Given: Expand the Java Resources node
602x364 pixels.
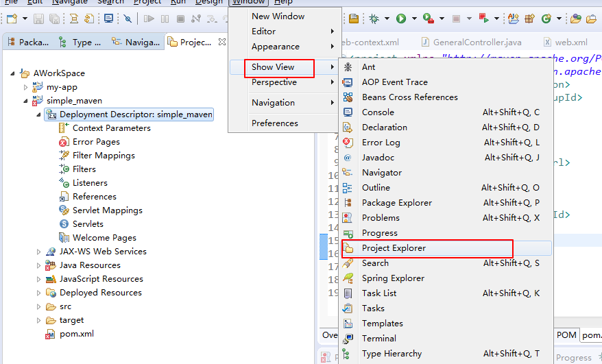Looking at the screenshot, I should [x=39, y=266].
